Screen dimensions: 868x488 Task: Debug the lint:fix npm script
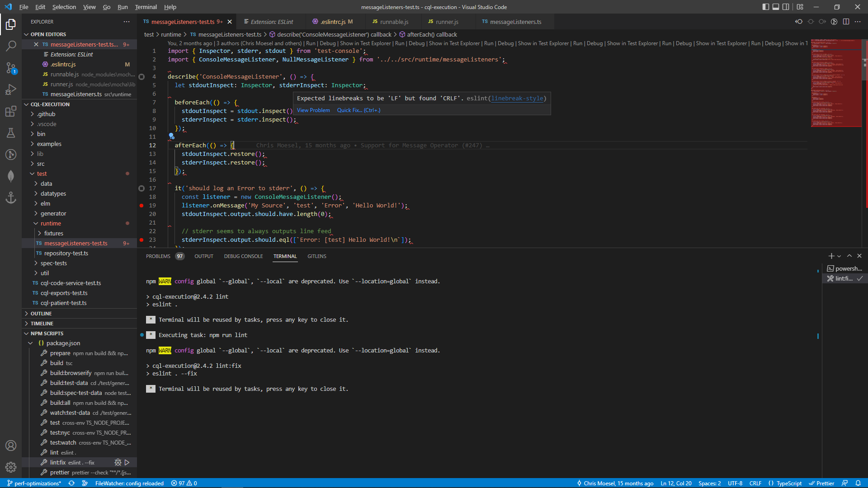point(118,462)
